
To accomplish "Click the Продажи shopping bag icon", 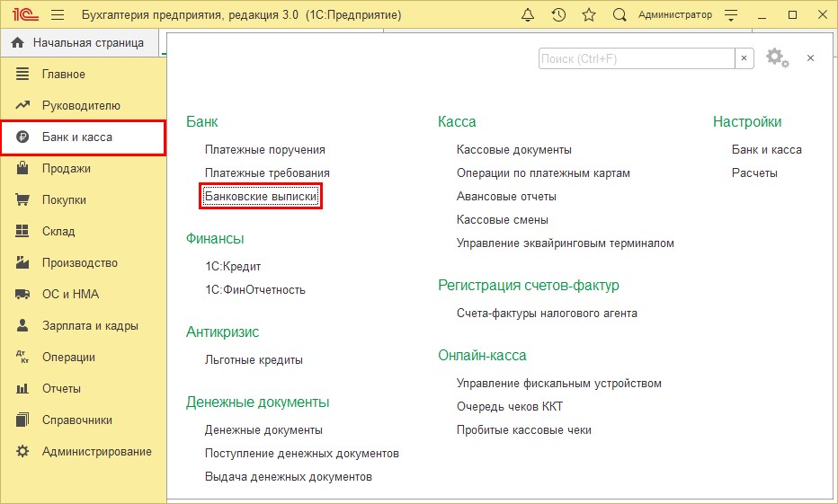I will [22, 168].
